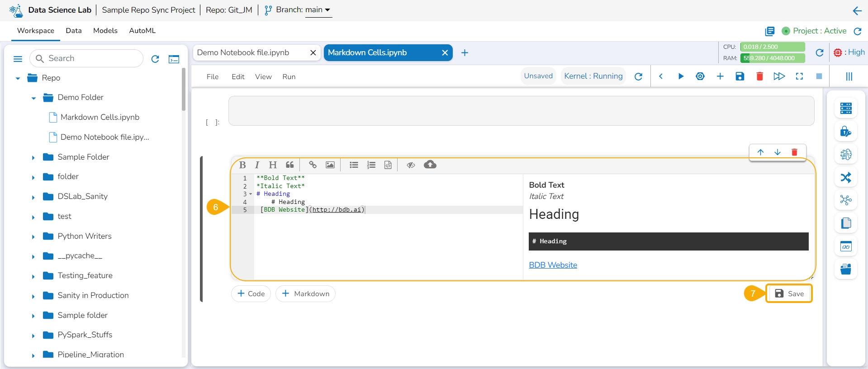Image resolution: width=868 pixels, height=369 pixels.
Task: Click the insert image icon in markdown toolbar
Action: point(330,165)
